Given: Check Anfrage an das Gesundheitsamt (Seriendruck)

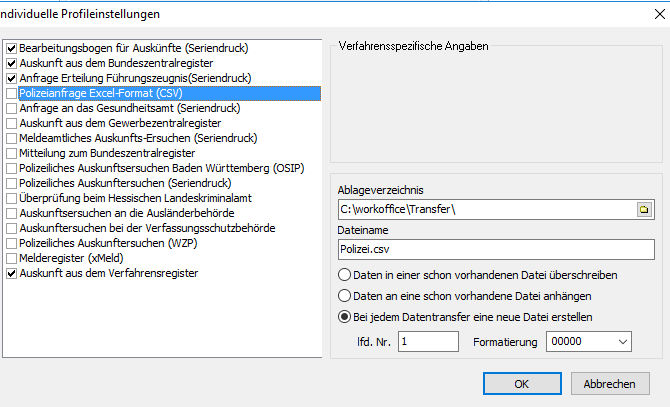Looking at the screenshot, I should [x=11, y=108].
